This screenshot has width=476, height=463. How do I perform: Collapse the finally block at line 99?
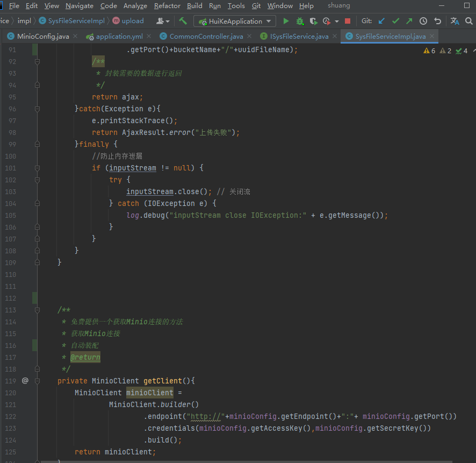coord(38,144)
